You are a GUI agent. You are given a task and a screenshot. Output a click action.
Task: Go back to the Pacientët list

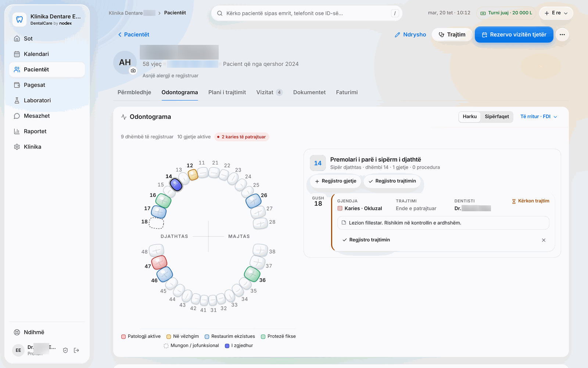point(133,35)
